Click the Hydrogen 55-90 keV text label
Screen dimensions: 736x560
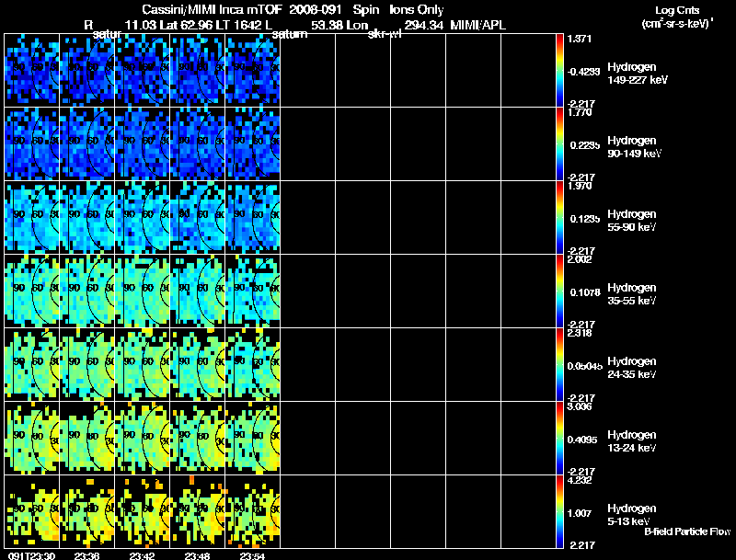pos(631,220)
